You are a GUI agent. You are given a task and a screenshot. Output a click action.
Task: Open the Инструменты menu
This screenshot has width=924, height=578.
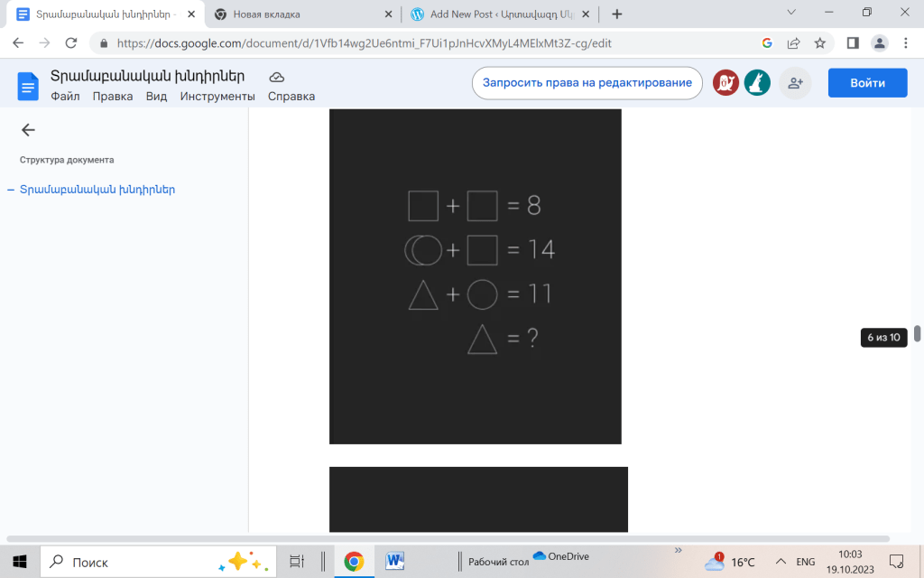point(217,97)
